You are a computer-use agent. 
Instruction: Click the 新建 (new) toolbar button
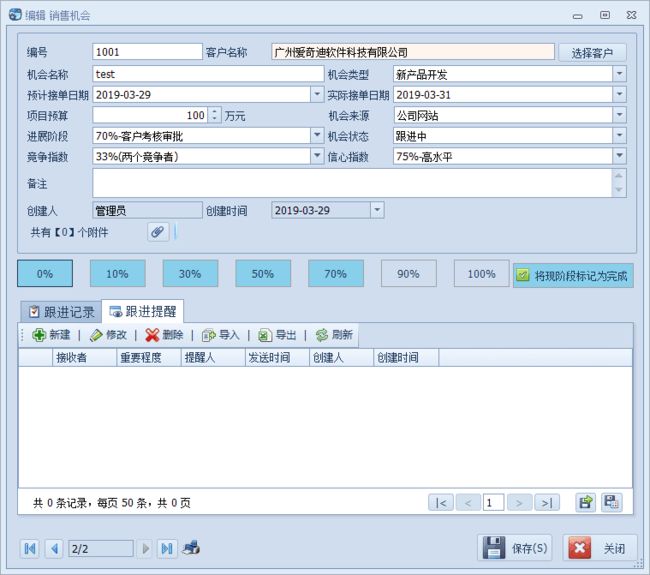point(51,335)
